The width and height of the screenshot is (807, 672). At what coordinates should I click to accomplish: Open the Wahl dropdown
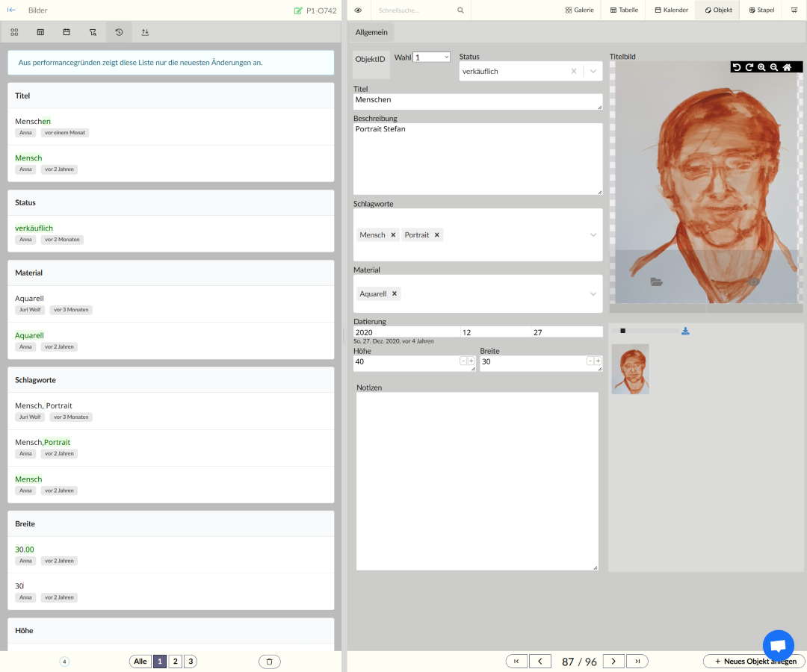pos(432,57)
